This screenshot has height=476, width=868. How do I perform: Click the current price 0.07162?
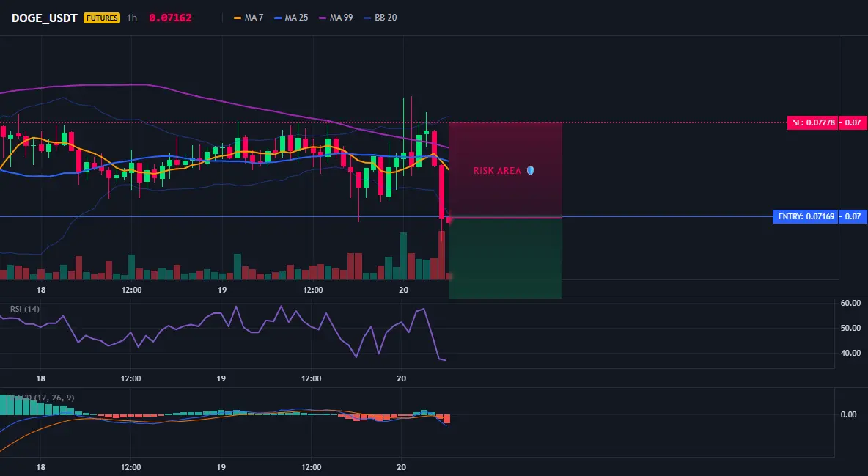(170, 18)
